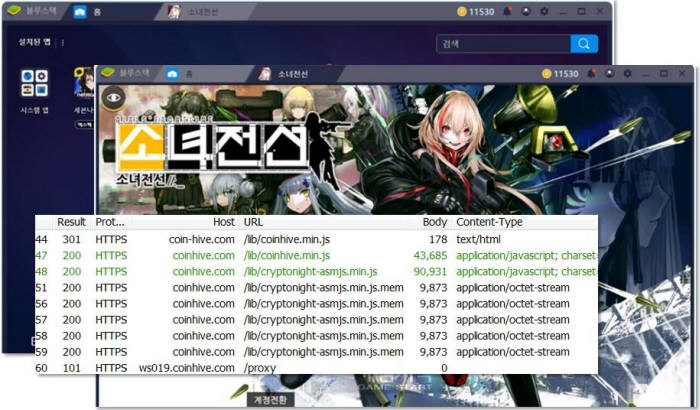Select the ws019.coinhive.com host cell
This screenshot has height=410, width=700.
click(x=187, y=368)
